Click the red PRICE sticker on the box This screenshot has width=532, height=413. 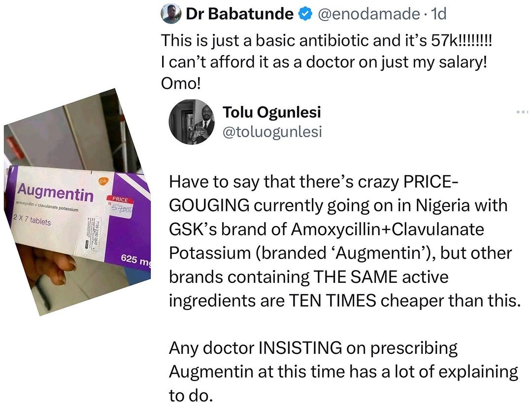[120, 204]
